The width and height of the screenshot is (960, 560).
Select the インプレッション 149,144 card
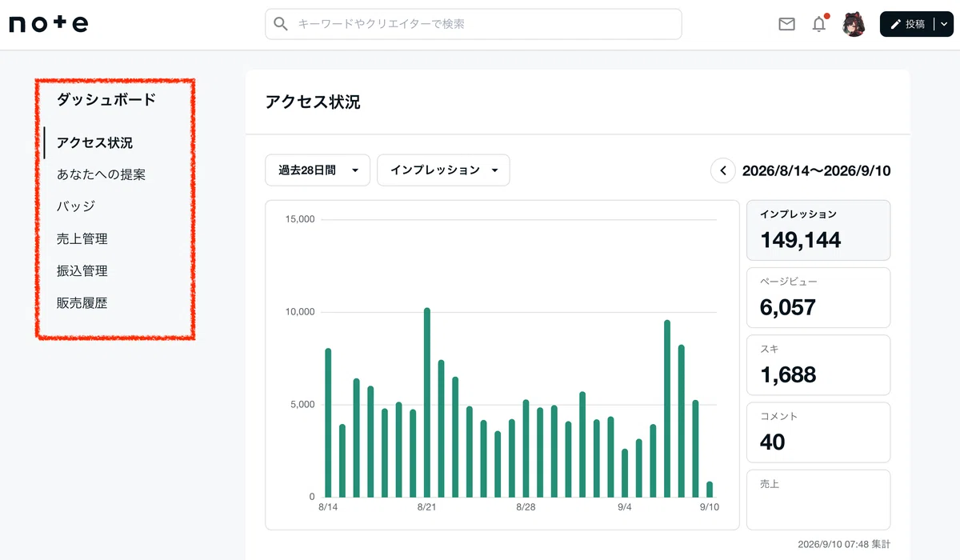(x=818, y=230)
